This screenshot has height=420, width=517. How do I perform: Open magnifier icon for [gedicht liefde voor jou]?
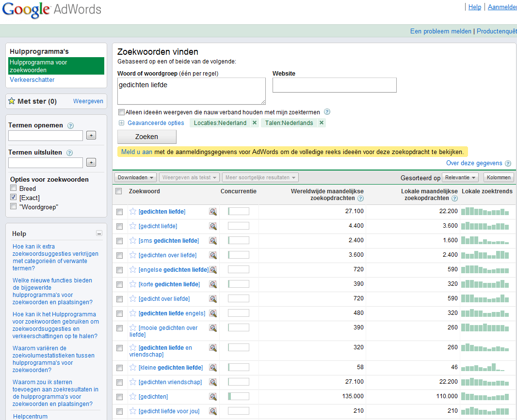[x=213, y=411]
